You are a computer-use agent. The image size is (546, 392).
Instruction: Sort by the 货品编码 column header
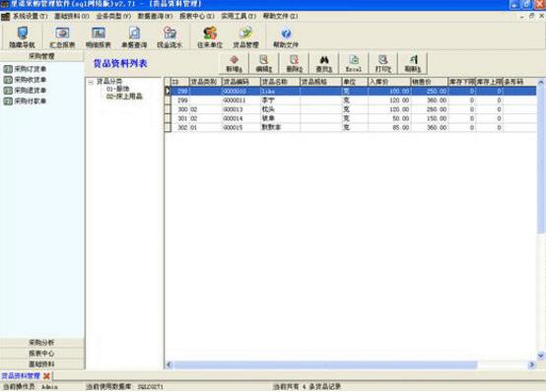coord(240,82)
